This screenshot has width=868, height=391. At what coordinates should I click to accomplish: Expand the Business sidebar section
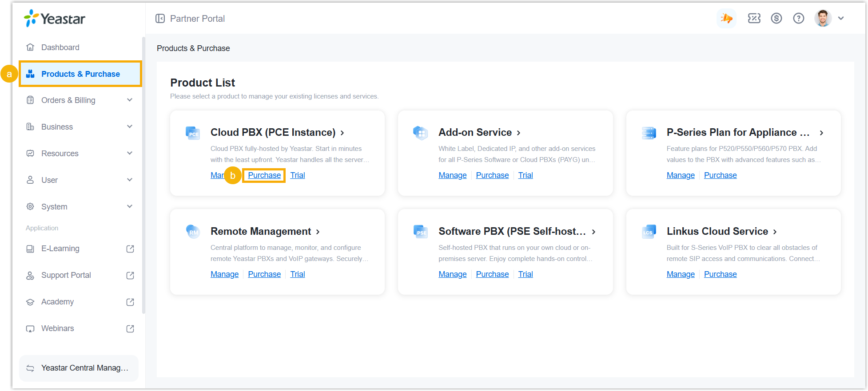point(80,127)
